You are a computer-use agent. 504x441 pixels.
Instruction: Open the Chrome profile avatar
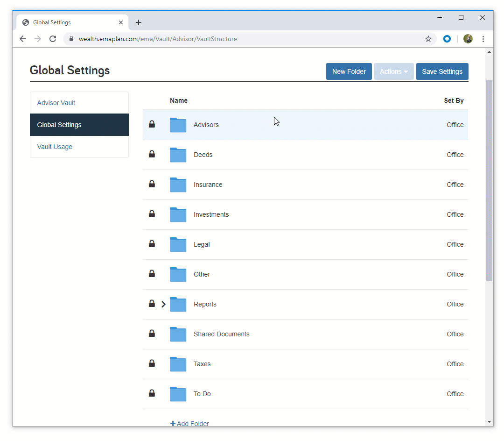coord(468,39)
